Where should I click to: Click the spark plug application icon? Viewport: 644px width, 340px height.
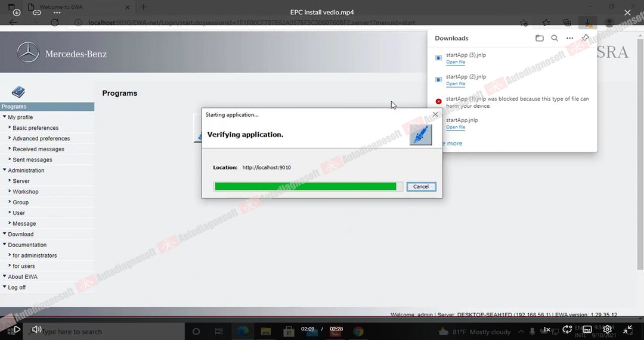(x=421, y=135)
